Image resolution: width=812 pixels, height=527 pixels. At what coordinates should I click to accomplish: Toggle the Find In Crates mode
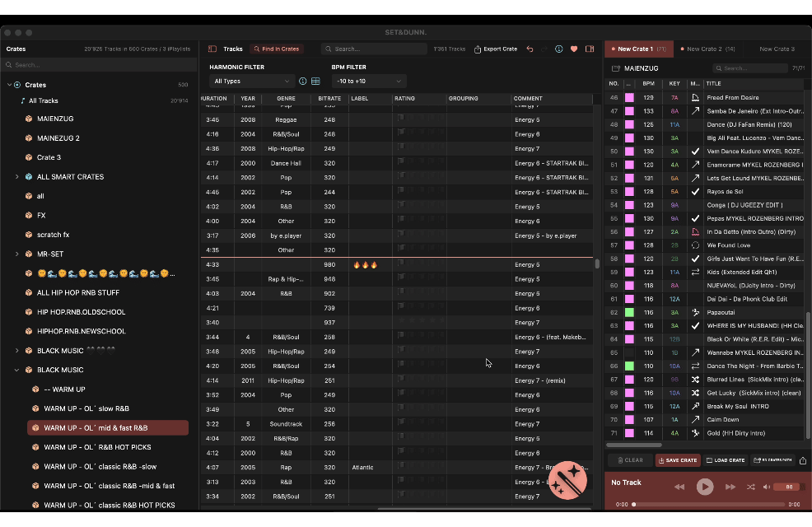point(277,49)
